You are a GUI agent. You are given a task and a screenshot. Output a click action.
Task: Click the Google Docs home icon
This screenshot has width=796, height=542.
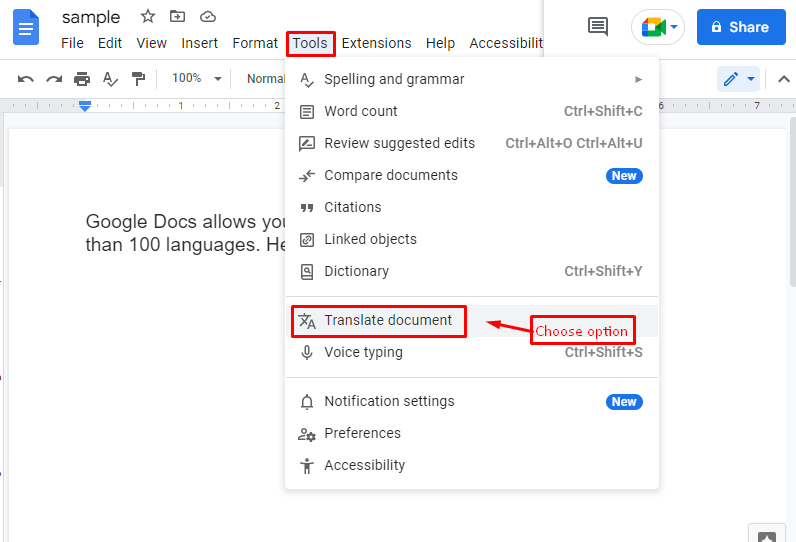(x=25, y=27)
